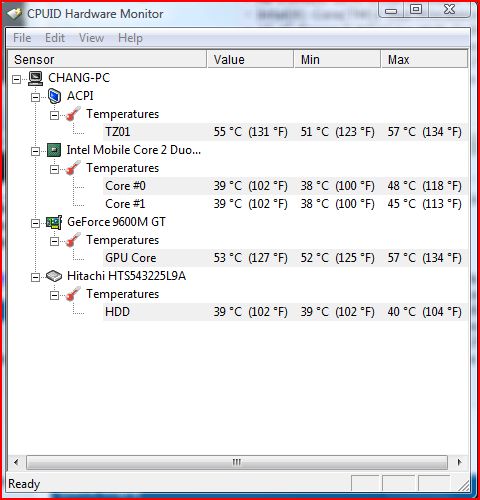The width and height of the screenshot is (480, 500).
Task: Click GPU Core current value 53 °C
Action: [250, 258]
